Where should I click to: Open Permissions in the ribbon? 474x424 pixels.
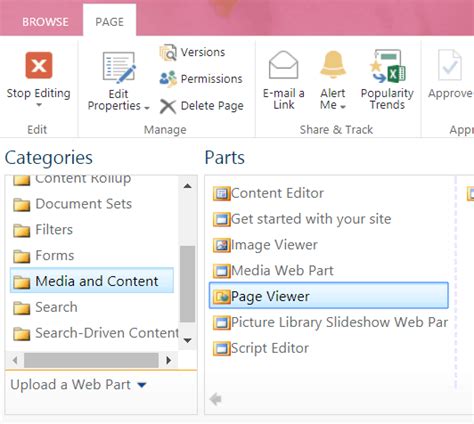(201, 79)
